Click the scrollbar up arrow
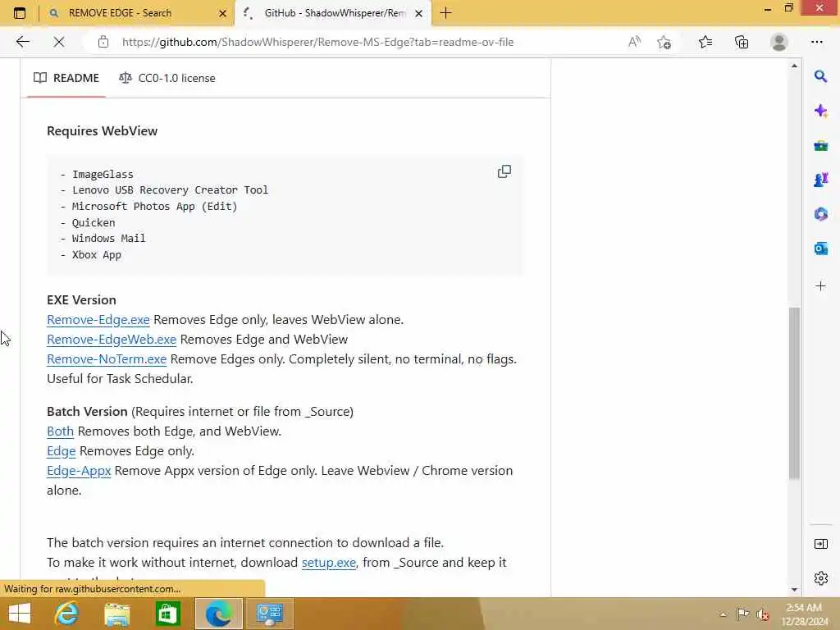Screen dimensions: 840x630 coord(794,66)
